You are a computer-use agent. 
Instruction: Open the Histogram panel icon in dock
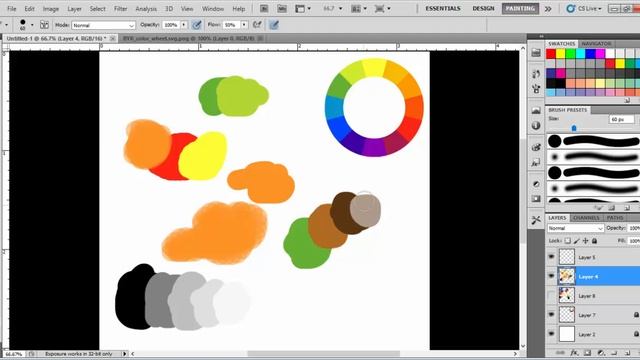pyautogui.click(x=536, y=110)
